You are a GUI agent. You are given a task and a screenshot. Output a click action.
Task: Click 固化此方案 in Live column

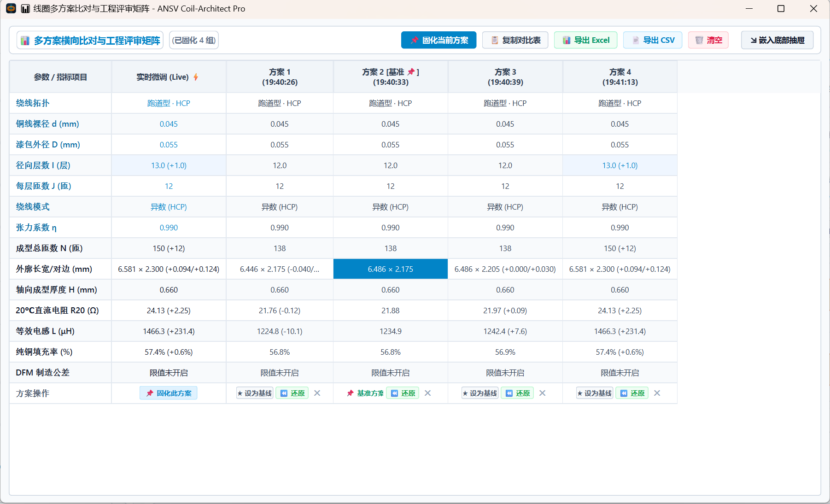[x=169, y=393]
